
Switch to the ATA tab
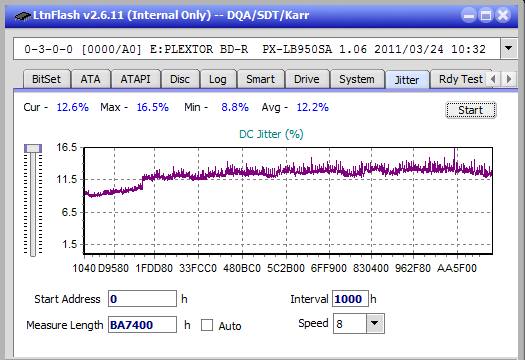(x=90, y=79)
